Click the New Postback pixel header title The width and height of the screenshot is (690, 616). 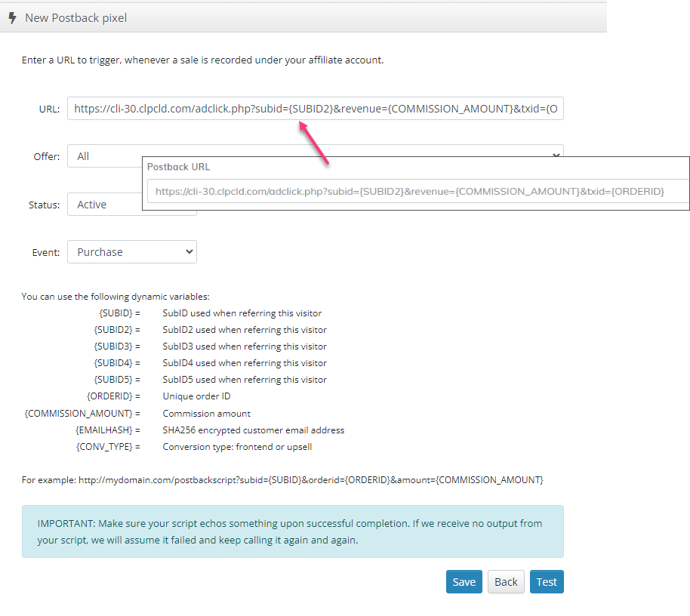(75, 17)
